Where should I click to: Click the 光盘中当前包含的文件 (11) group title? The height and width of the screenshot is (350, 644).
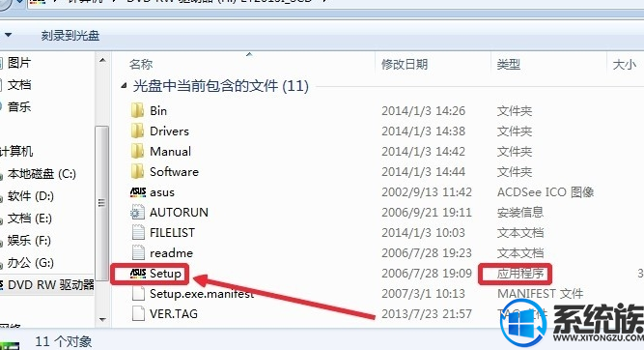pos(221,86)
